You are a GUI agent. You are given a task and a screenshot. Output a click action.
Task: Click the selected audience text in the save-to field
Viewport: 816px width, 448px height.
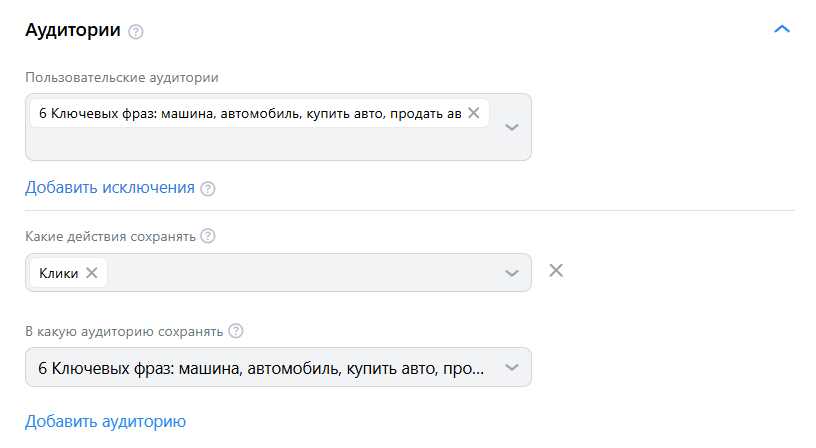[260, 367]
